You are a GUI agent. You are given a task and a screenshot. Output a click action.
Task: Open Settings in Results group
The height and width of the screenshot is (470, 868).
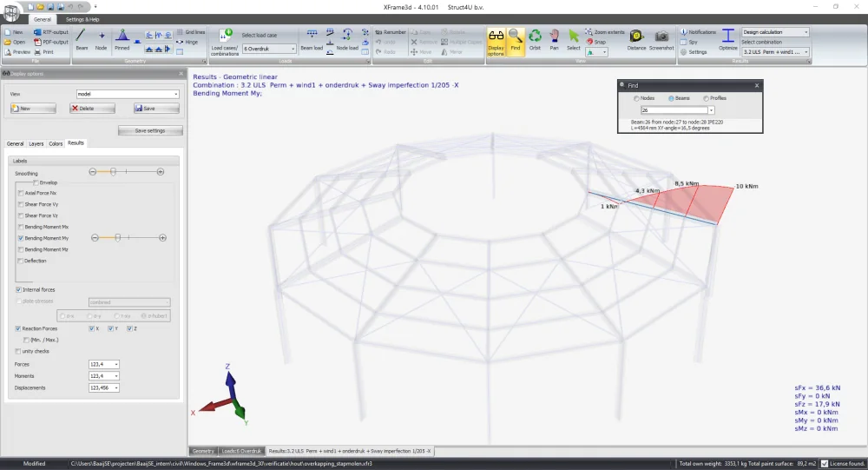(x=694, y=52)
